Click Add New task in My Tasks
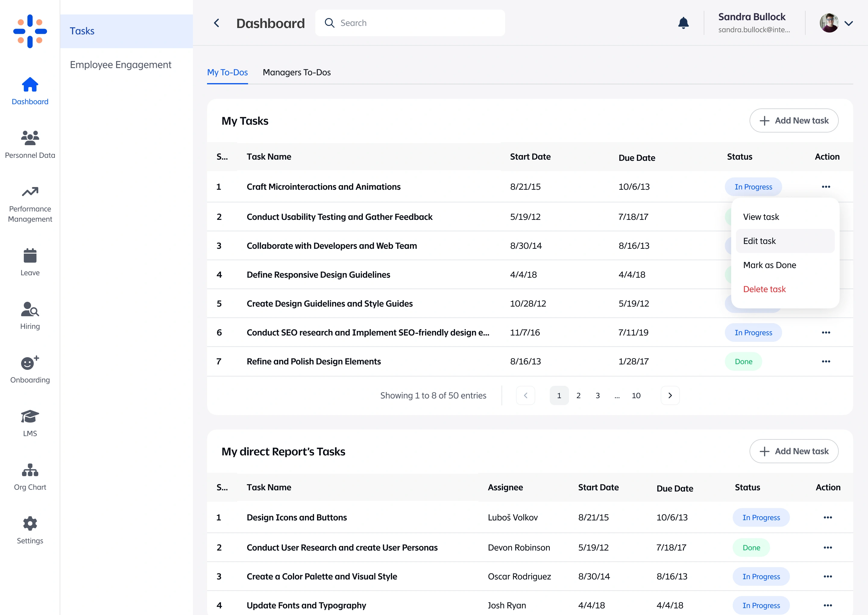This screenshot has height=615, width=868. [794, 120]
